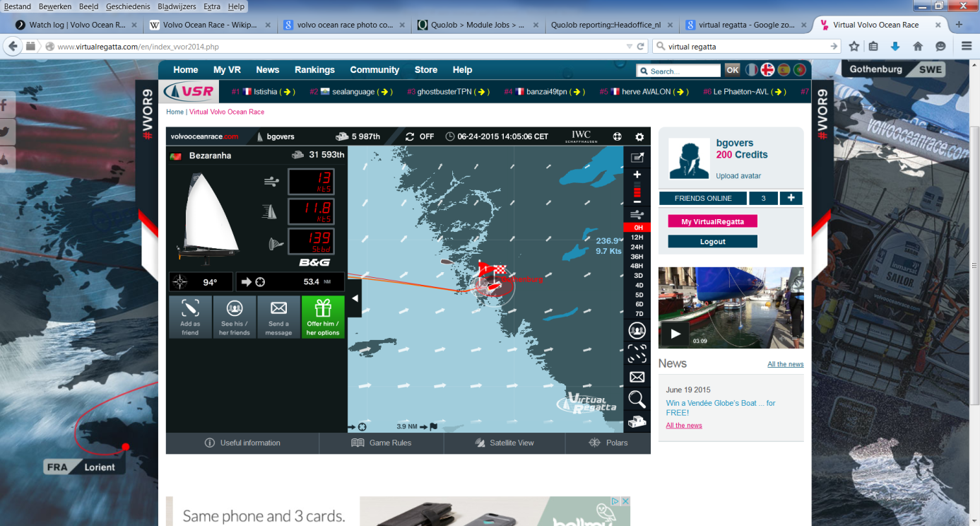Open Firefox hamburger menu
The width and height of the screenshot is (980, 526).
pyautogui.click(x=967, y=46)
